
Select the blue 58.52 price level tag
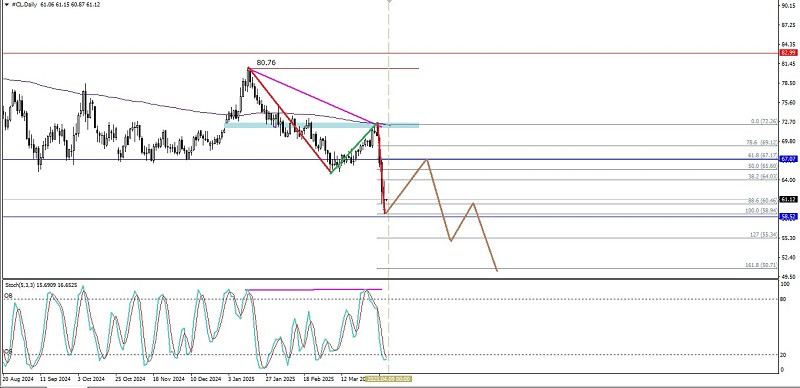tap(789, 216)
